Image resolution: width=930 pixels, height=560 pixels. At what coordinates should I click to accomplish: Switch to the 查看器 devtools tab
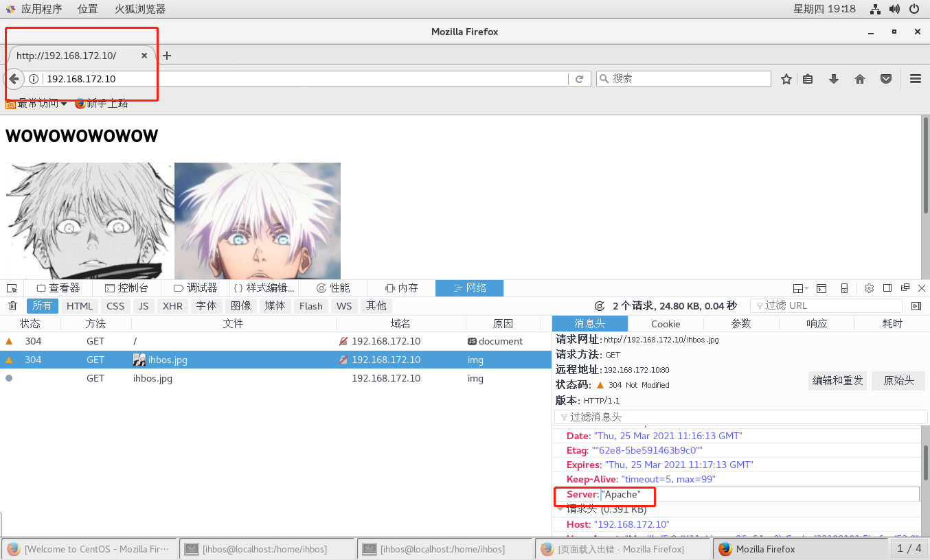58,288
